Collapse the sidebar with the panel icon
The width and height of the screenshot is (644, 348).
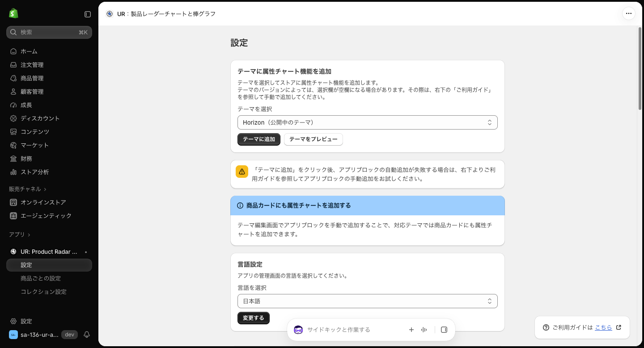point(88,14)
